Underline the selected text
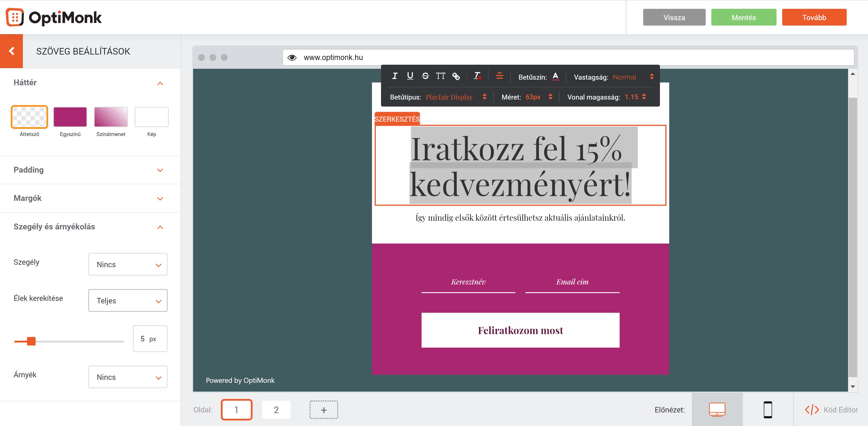This screenshot has width=868, height=426. 410,76
